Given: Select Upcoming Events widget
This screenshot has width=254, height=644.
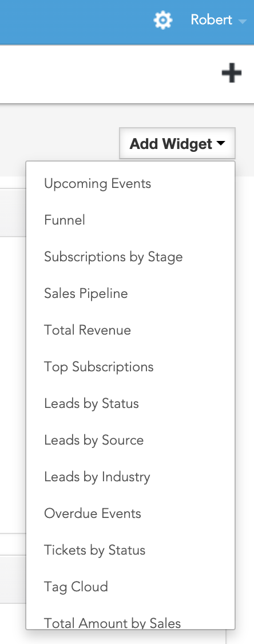Looking at the screenshot, I should 98,183.
